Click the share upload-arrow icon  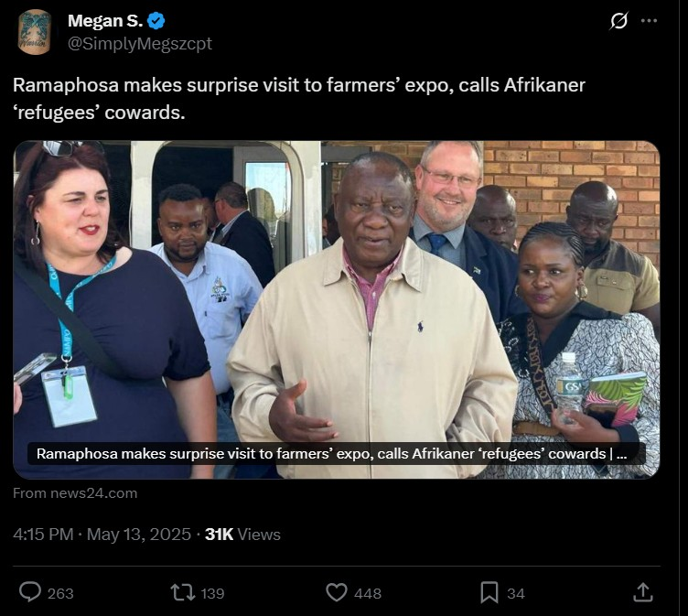(643, 593)
